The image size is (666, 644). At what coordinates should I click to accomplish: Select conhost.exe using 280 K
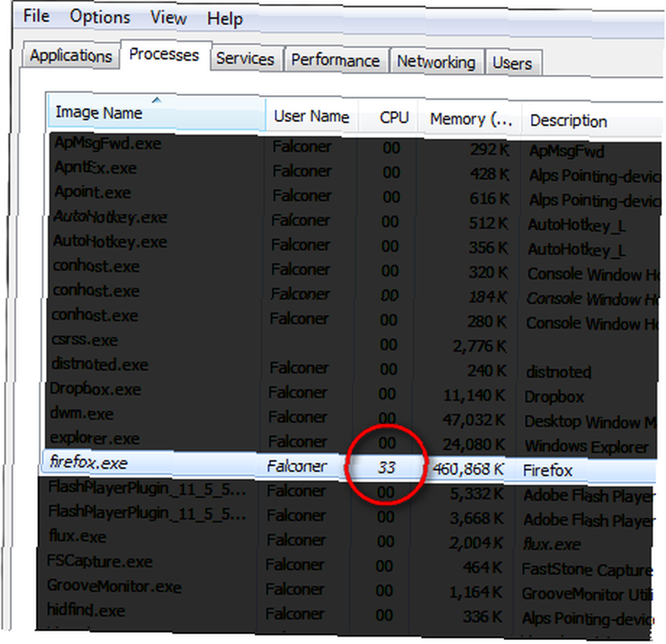click(x=354, y=319)
